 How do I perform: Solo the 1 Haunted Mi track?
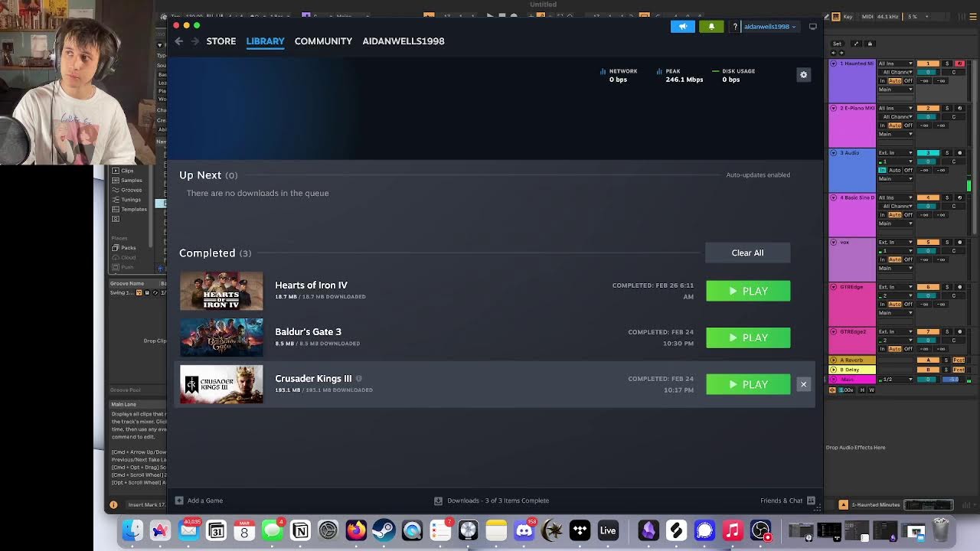[946, 64]
